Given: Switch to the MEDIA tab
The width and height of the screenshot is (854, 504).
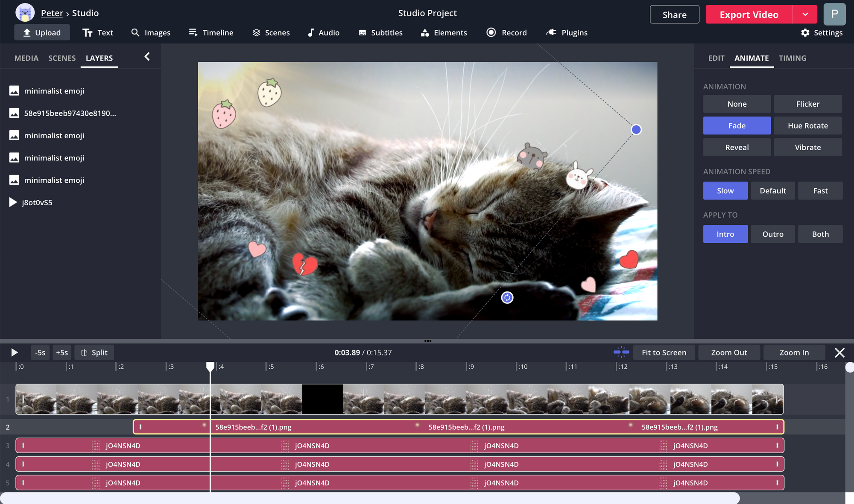Looking at the screenshot, I should coord(26,58).
